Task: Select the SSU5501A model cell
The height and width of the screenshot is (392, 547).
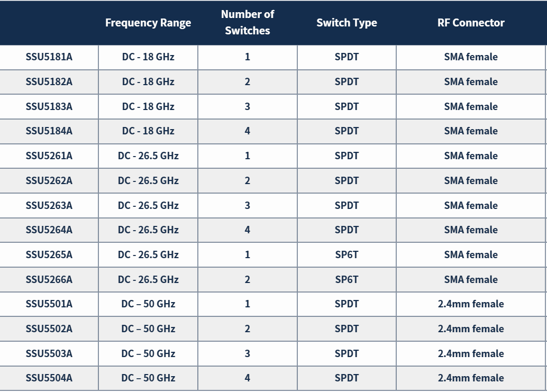Action: coord(49,304)
